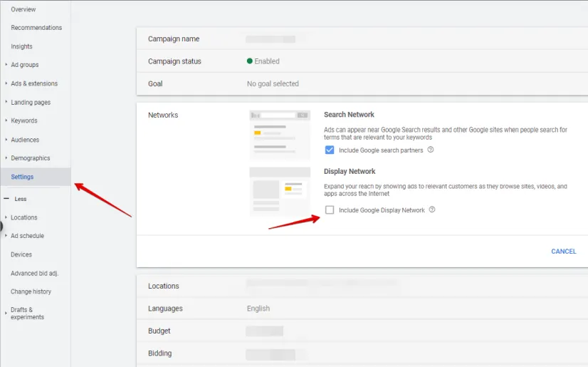Click the Networks section label
This screenshot has height=367, width=588.
pos(163,115)
